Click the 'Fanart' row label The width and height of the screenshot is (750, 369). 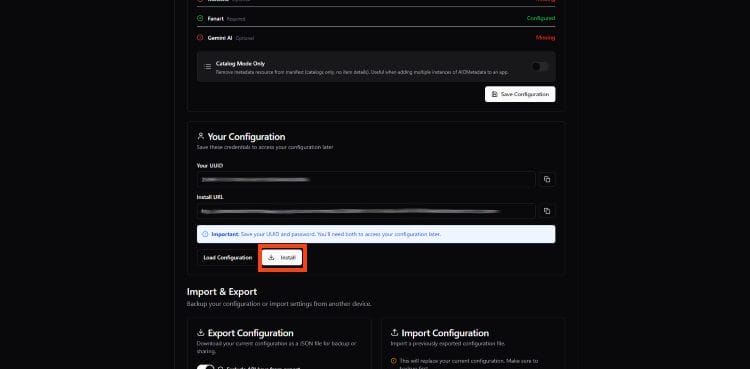(x=215, y=19)
